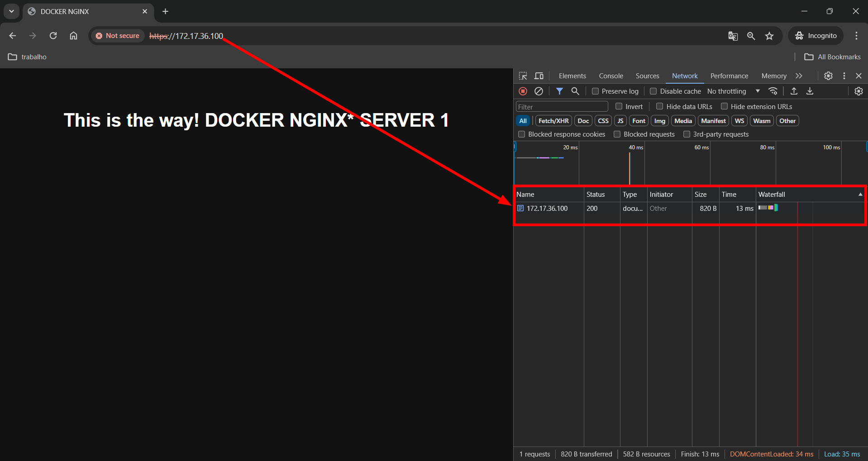Open Network panel settings gear
This screenshot has height=461, width=868.
click(x=858, y=91)
